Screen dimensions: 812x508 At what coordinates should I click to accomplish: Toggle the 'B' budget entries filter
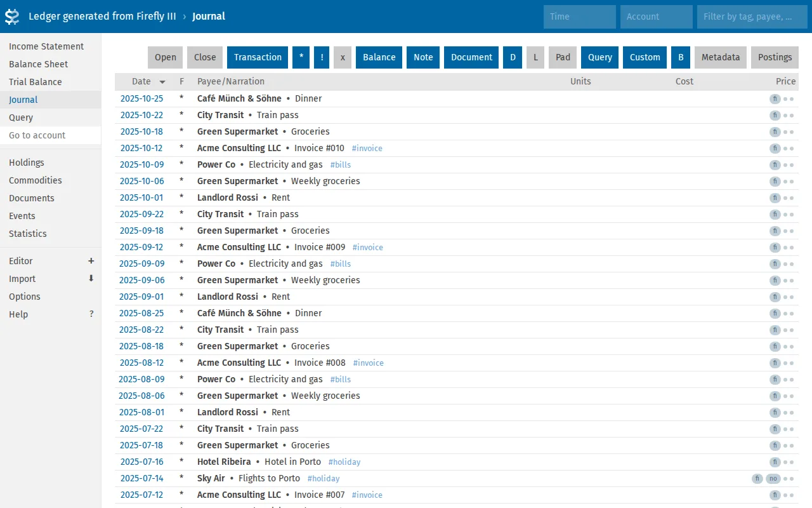click(681, 57)
